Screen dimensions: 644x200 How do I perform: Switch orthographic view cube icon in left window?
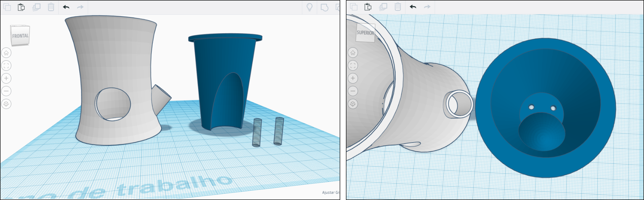click(x=6, y=104)
